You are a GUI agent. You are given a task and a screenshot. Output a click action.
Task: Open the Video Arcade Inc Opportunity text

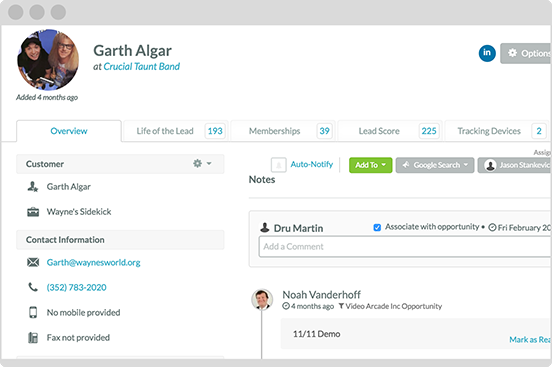point(394,306)
